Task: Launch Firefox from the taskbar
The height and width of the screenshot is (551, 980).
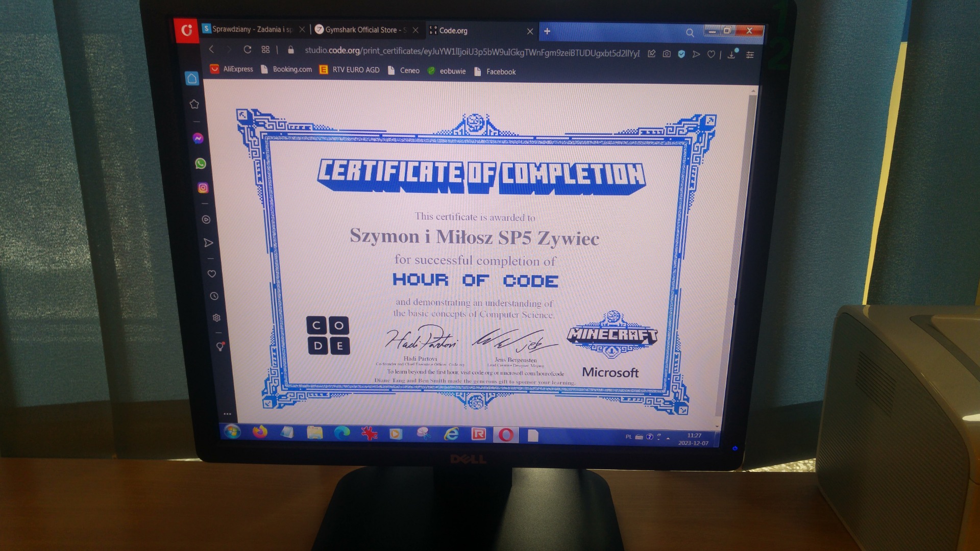Action: coord(260,432)
